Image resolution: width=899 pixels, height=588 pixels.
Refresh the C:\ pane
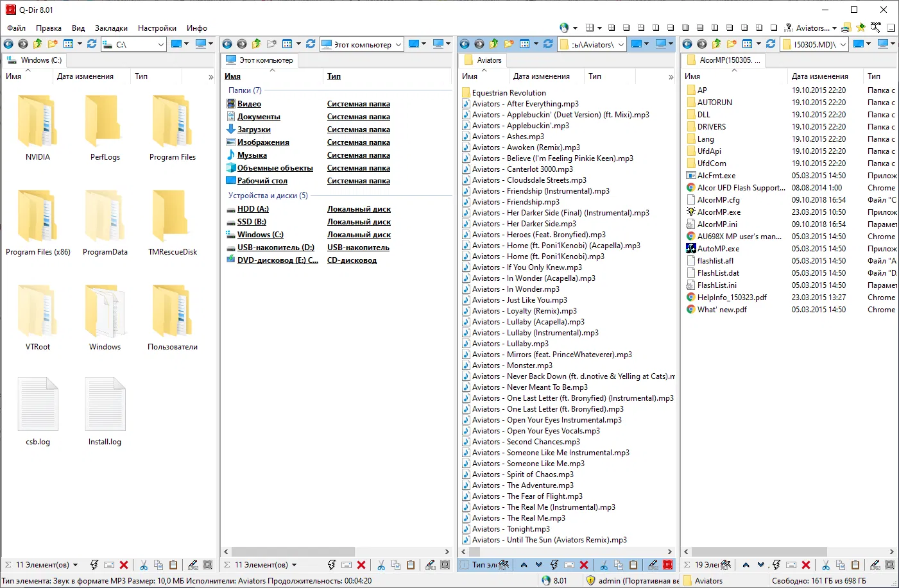coord(92,44)
